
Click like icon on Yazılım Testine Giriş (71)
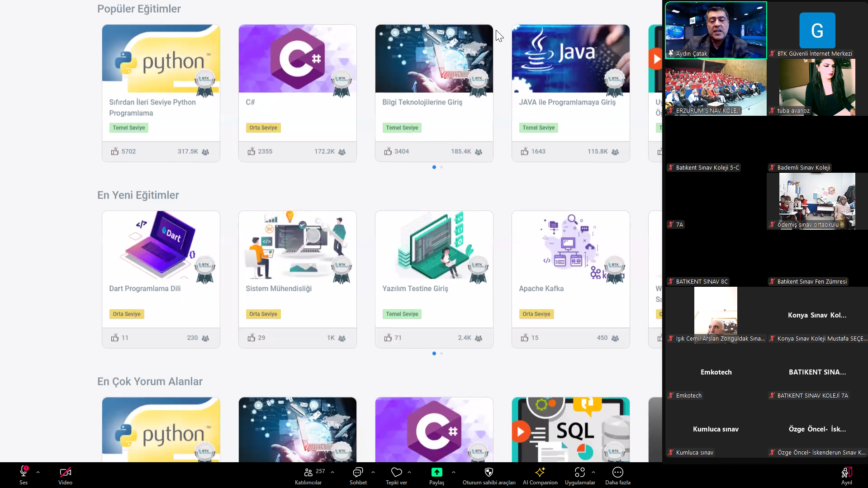tap(388, 338)
